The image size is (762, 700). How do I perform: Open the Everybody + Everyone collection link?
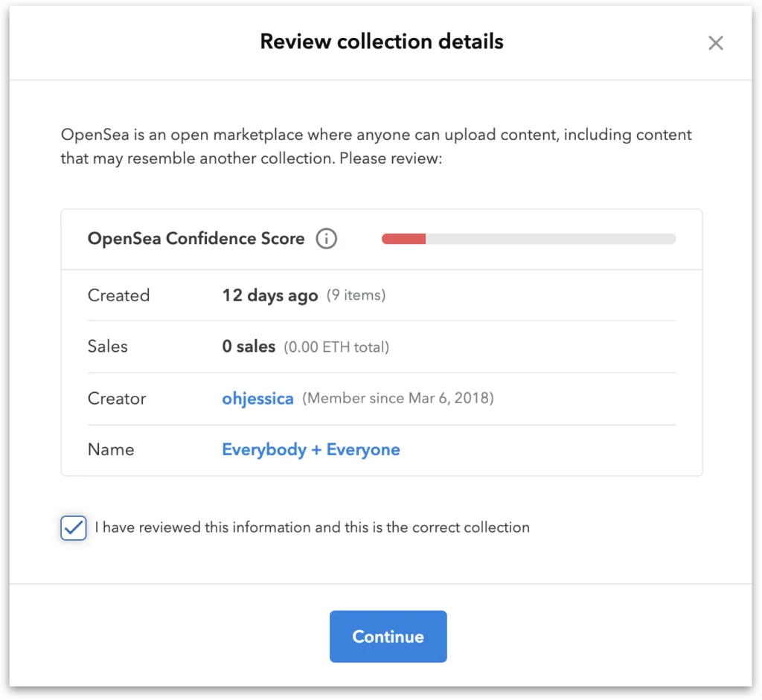pos(310,449)
